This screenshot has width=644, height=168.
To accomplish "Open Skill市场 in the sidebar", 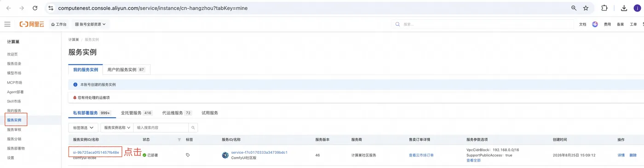I will point(14,101).
